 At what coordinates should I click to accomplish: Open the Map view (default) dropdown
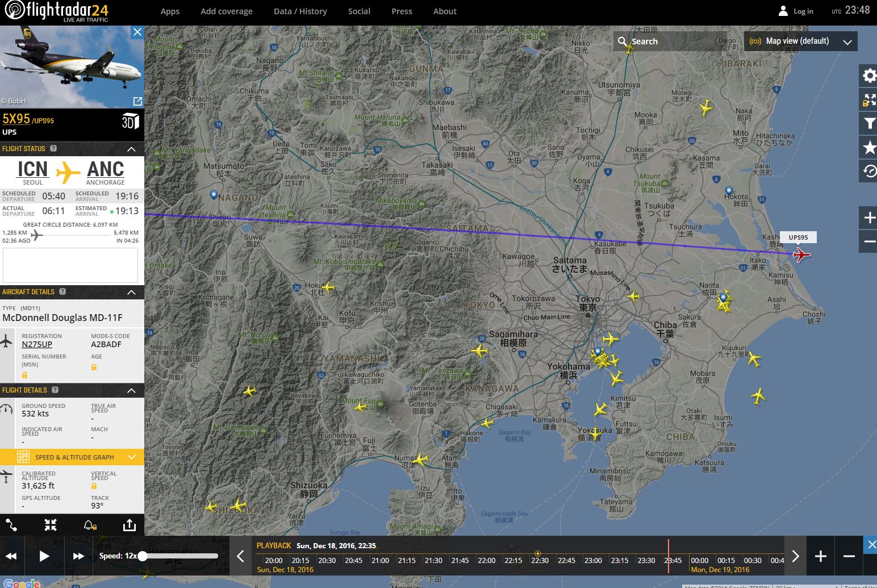tap(800, 41)
